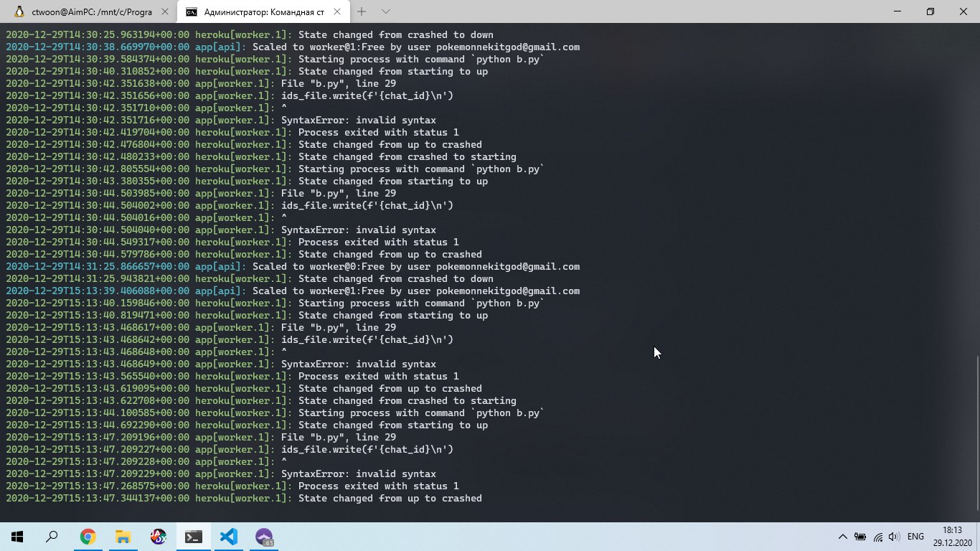Expand the new-tab profile dropdown chevron

pyautogui.click(x=386, y=11)
